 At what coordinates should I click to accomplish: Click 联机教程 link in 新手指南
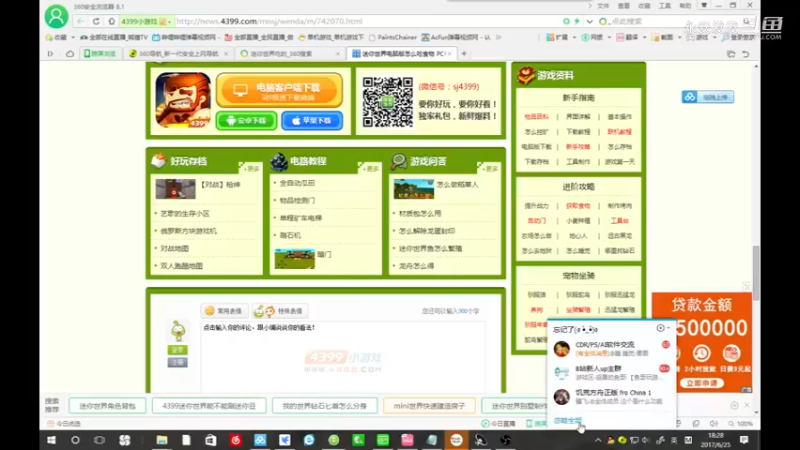(x=619, y=132)
